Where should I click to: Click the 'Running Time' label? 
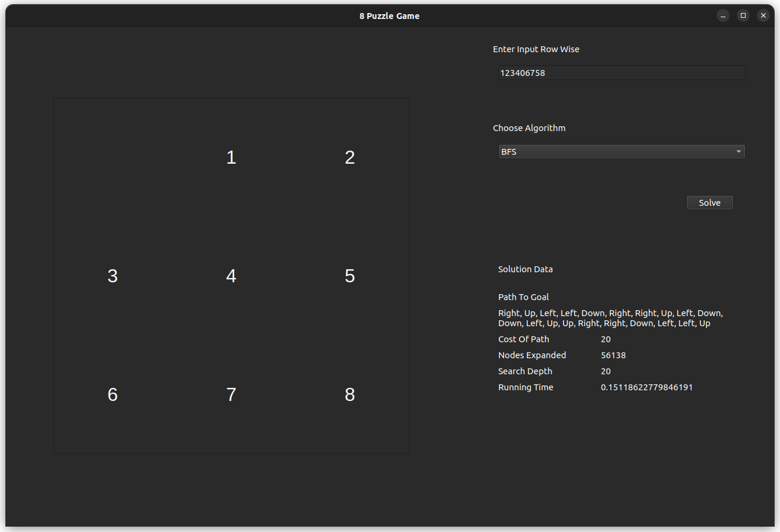click(x=526, y=387)
